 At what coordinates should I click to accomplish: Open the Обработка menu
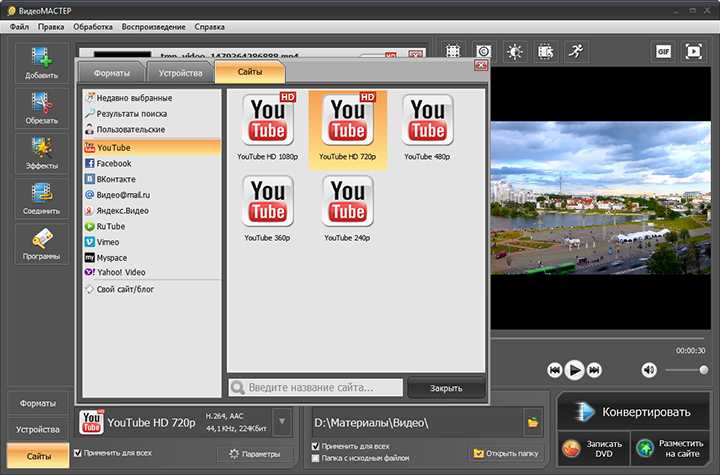pos(93,27)
